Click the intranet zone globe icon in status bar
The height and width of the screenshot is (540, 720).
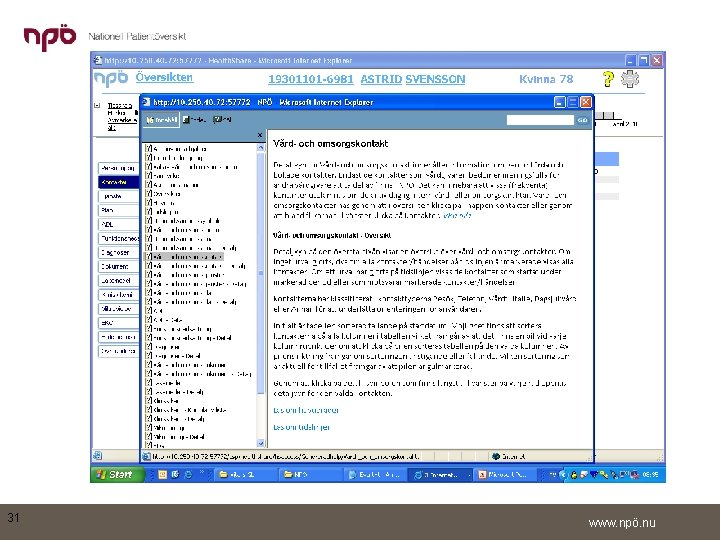coord(495,456)
